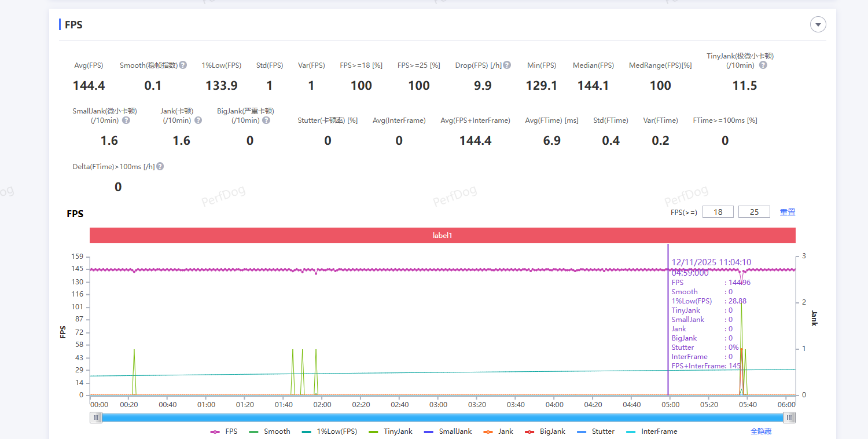
Task: Click the TinyJank value 11.5
Action: click(x=745, y=86)
